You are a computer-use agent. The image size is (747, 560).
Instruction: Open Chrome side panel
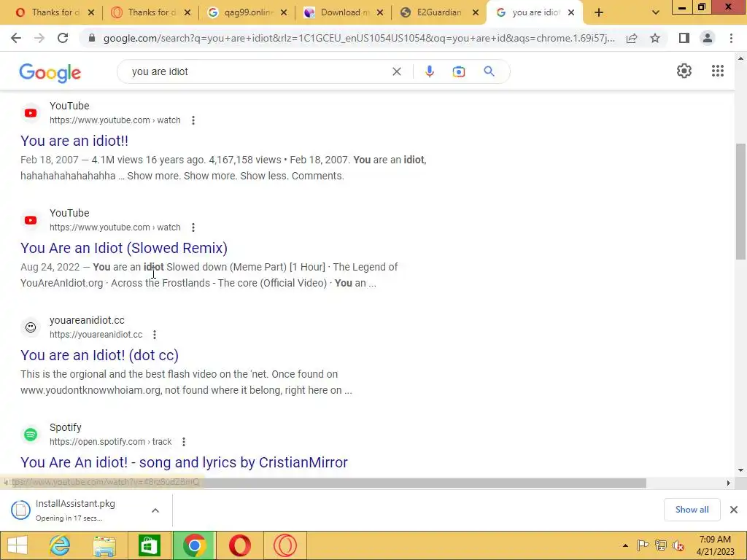point(684,38)
